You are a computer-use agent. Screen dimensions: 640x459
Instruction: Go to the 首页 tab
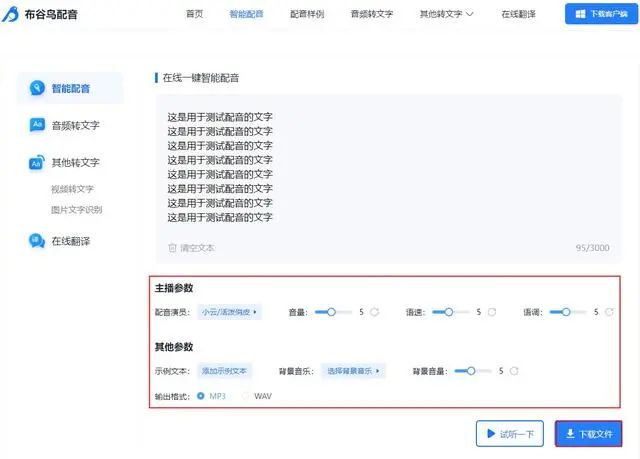point(194,14)
